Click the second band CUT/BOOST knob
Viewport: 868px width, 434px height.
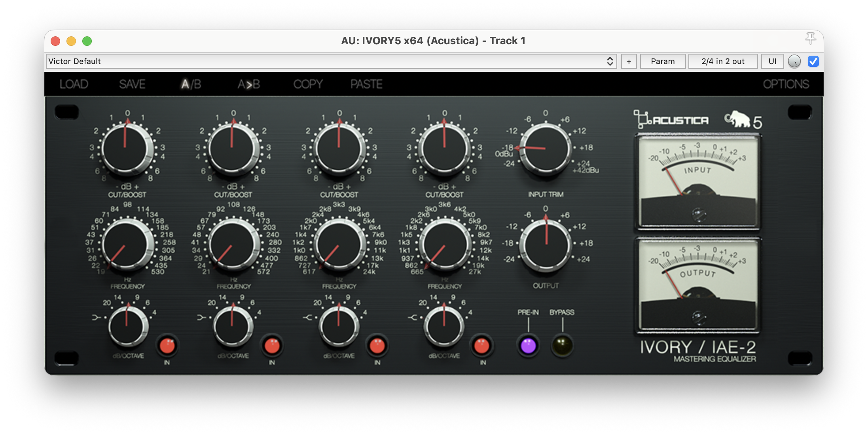[233, 149]
